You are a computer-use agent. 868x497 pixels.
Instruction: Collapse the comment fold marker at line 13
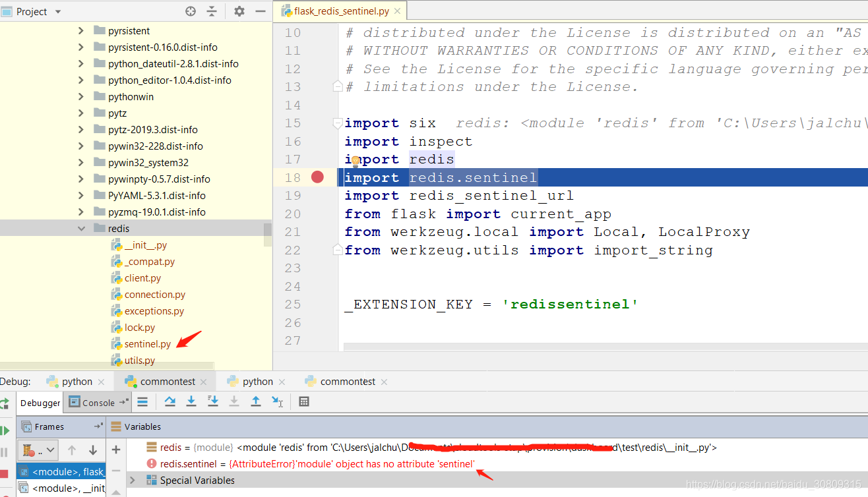338,87
